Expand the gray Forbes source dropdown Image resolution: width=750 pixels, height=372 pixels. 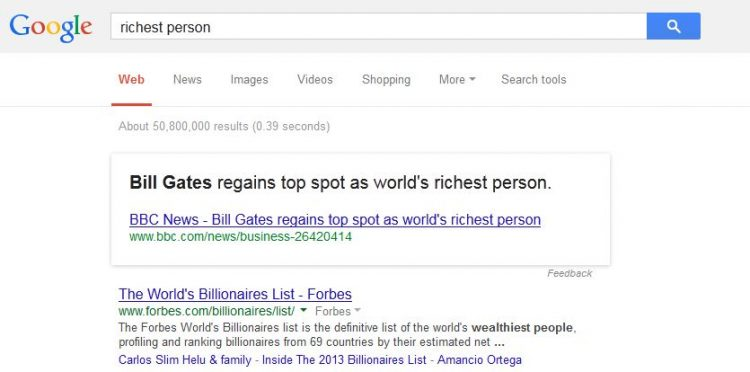338,311
